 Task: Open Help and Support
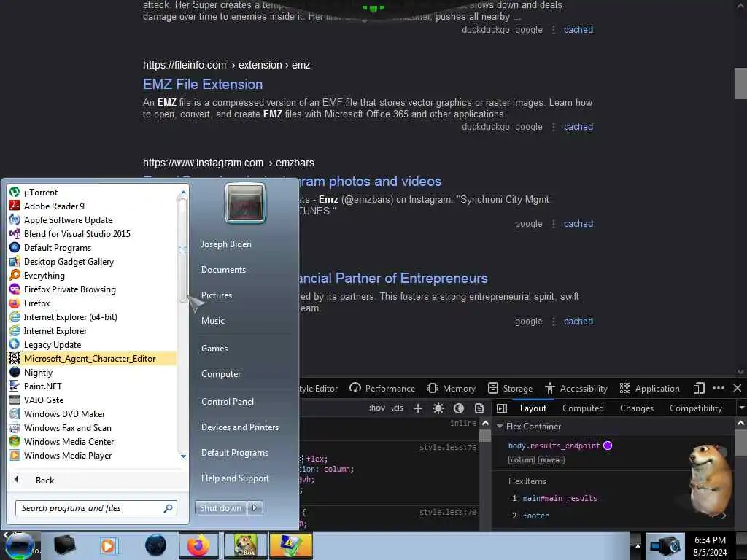coord(235,478)
